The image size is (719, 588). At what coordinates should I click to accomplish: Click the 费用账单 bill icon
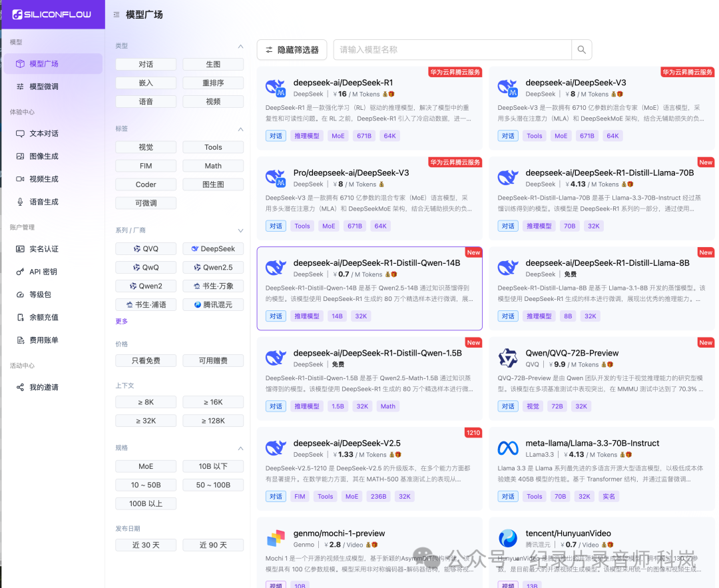(x=20, y=340)
